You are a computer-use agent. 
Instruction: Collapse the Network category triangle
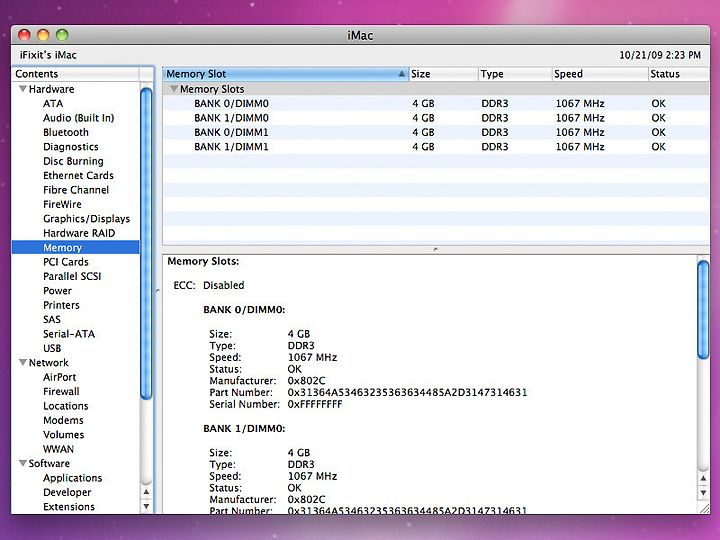(x=22, y=362)
